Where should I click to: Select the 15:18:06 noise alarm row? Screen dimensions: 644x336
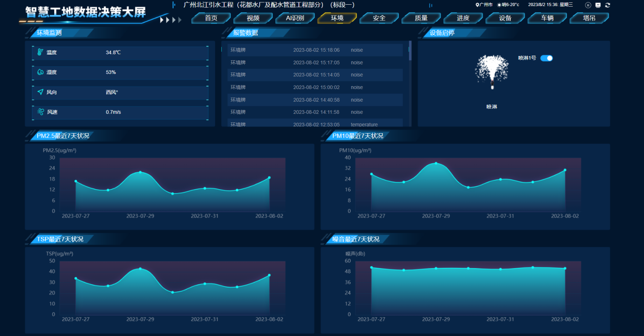[314, 50]
